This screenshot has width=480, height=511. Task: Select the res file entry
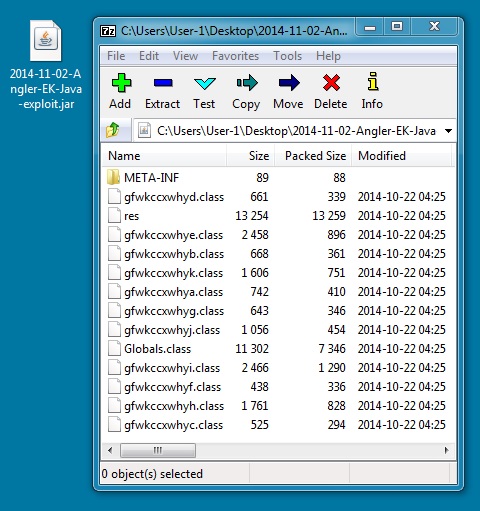pos(131,216)
